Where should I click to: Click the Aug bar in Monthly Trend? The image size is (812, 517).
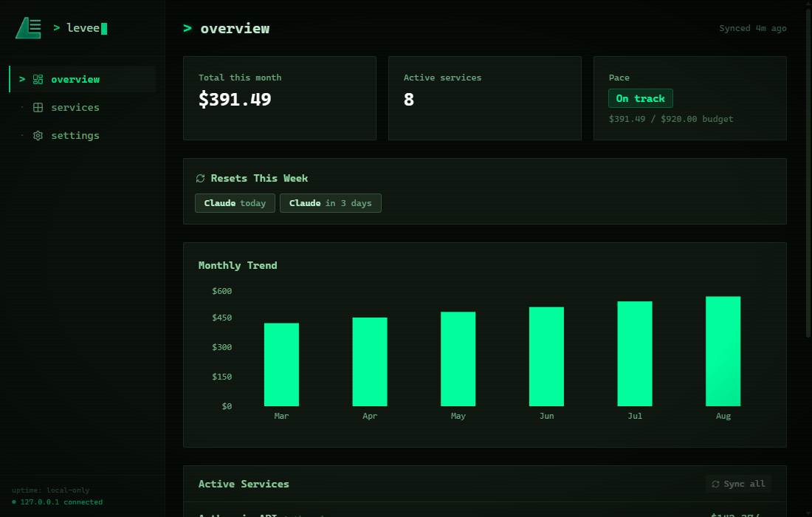pyautogui.click(x=723, y=352)
